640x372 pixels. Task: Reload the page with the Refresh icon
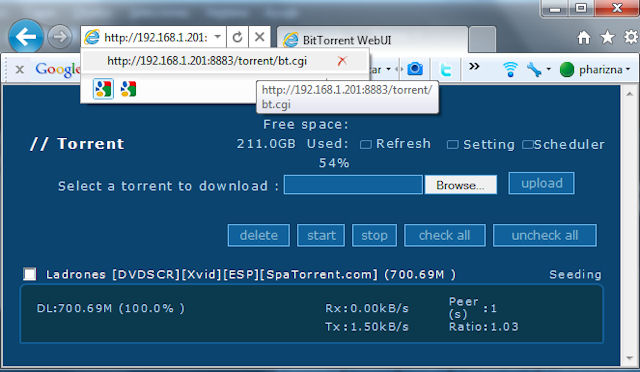click(x=237, y=38)
